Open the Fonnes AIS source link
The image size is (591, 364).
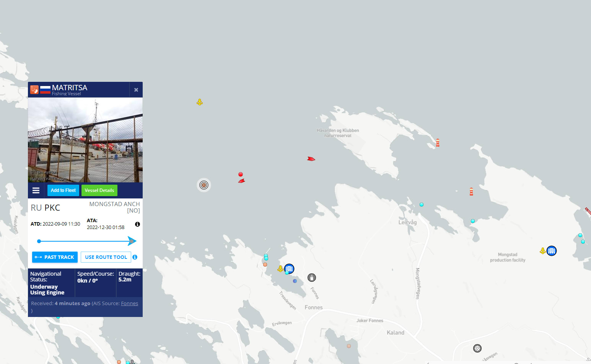coord(129,303)
